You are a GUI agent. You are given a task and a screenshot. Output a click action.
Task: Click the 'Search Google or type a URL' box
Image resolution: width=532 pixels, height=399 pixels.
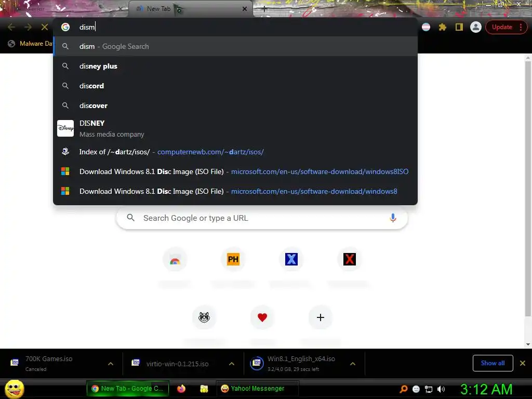[x=262, y=218]
